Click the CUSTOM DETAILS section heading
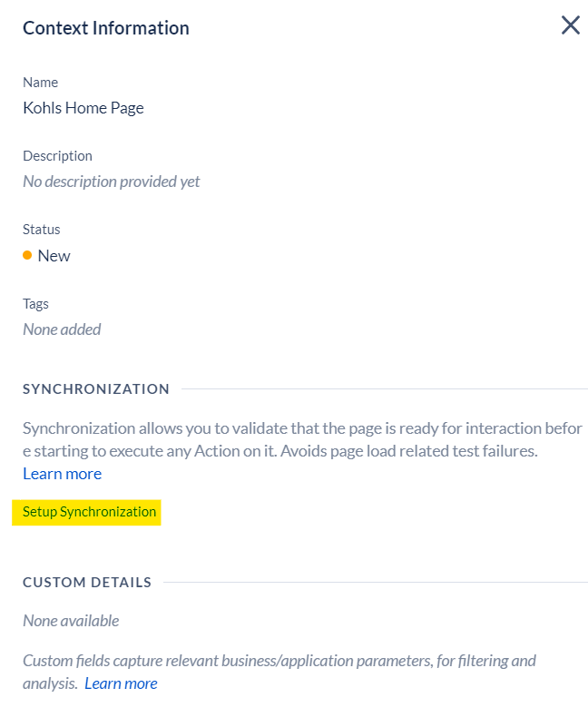This screenshot has width=588, height=727. tap(87, 583)
